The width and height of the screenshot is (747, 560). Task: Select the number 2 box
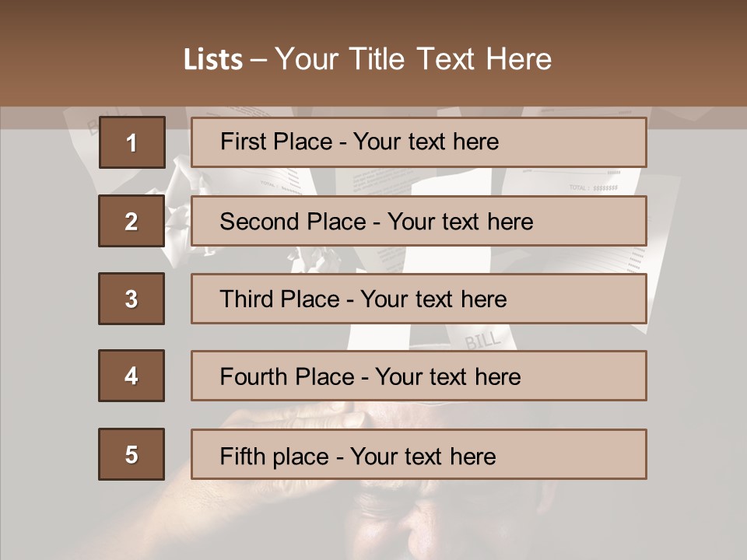pyautogui.click(x=132, y=221)
